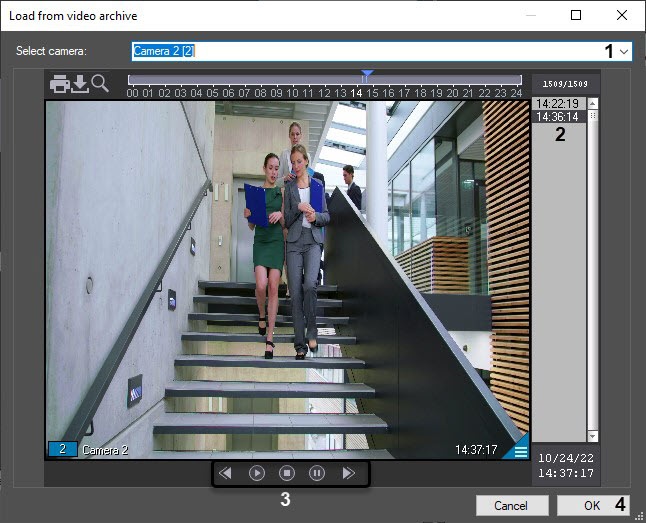This screenshot has height=523, width=646.
Task: Click the blue timeline position marker
Action: click(367, 75)
